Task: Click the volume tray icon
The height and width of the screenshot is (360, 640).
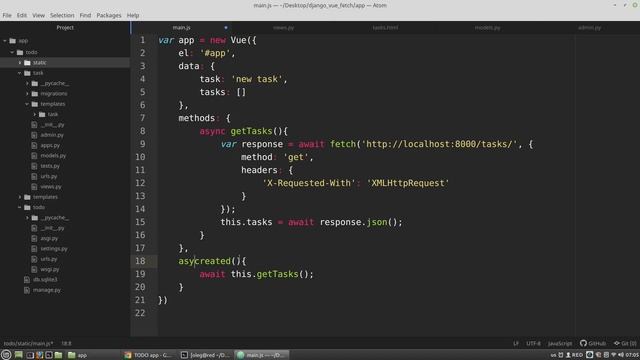Action: (x=621, y=355)
